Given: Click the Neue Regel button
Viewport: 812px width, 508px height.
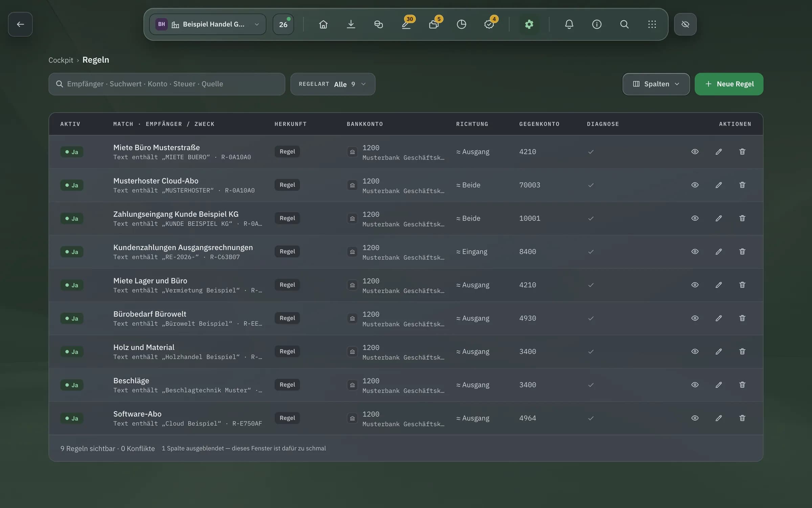Looking at the screenshot, I should point(729,84).
